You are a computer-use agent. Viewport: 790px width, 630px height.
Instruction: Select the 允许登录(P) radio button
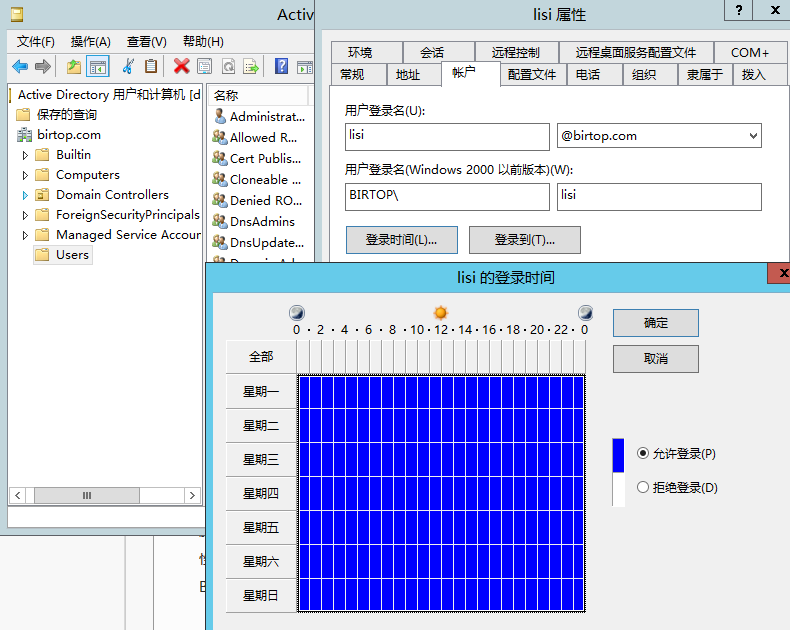click(642, 453)
